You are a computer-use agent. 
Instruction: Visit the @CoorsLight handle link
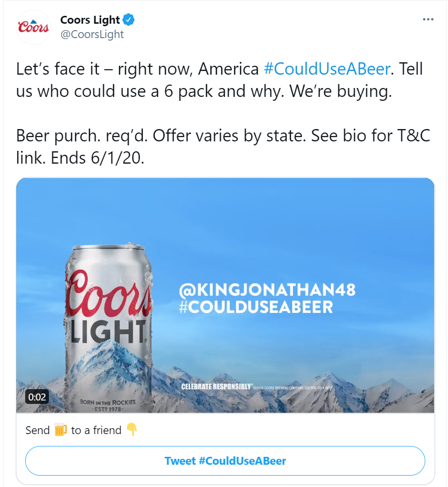92,35
